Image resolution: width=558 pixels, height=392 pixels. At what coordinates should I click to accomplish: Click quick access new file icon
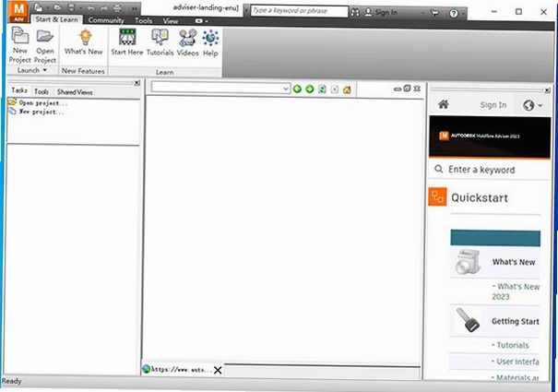38,7
